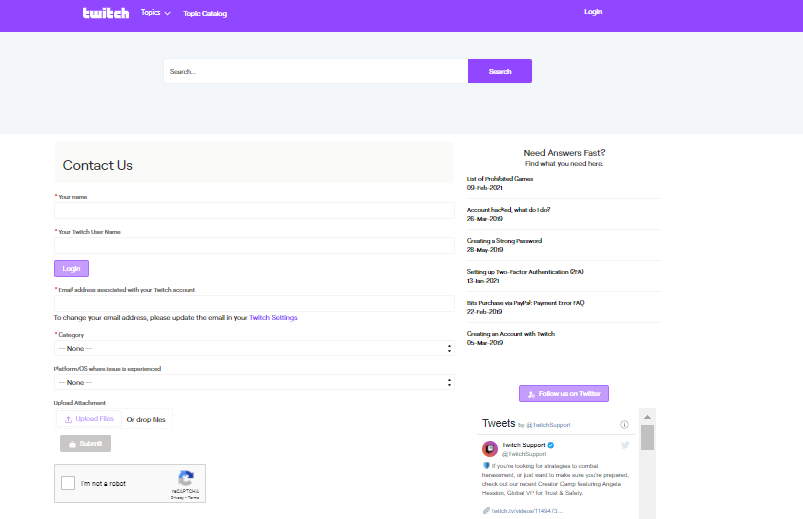
Task: Open Account hacked, what do I do article
Action: pyautogui.click(x=509, y=210)
